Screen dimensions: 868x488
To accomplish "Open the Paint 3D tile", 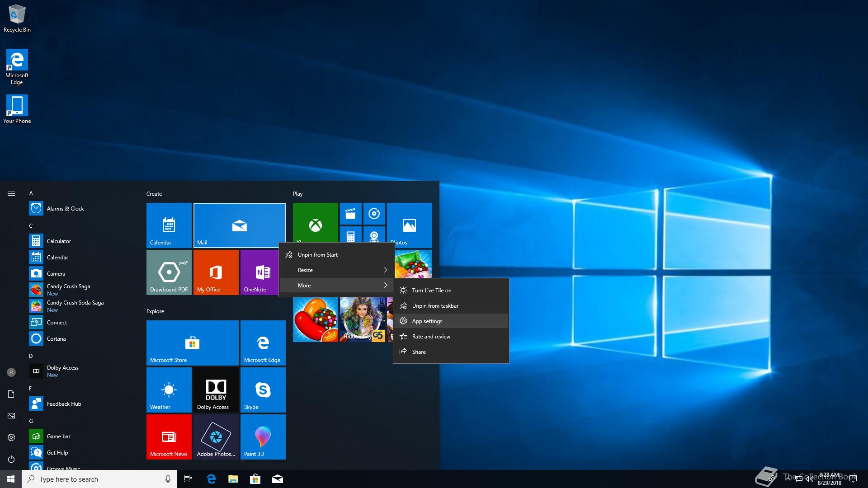I will click(263, 436).
